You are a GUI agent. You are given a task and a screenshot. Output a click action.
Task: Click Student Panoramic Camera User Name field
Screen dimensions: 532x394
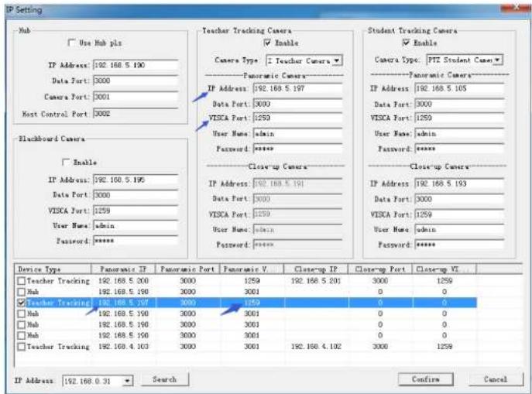[459, 134]
